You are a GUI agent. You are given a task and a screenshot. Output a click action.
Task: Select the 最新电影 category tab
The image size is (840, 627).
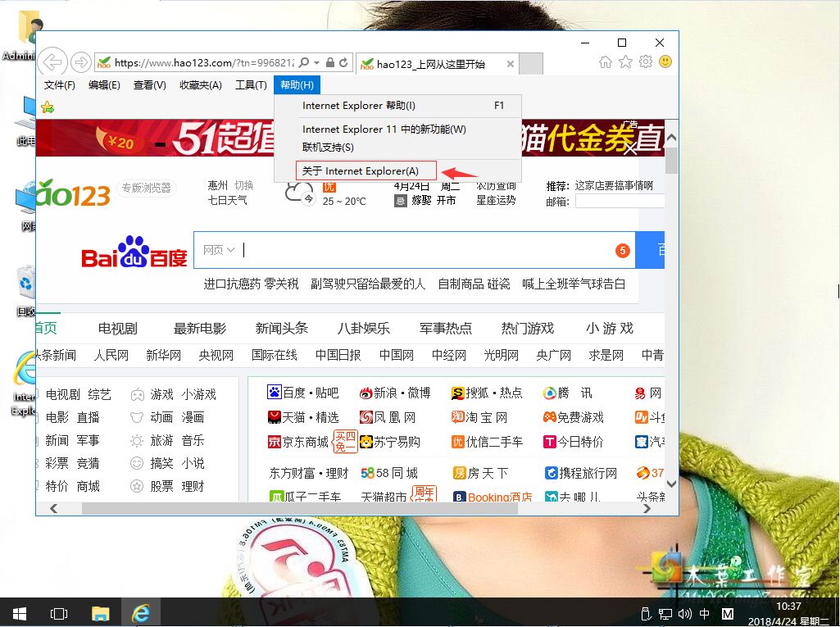tap(200, 329)
